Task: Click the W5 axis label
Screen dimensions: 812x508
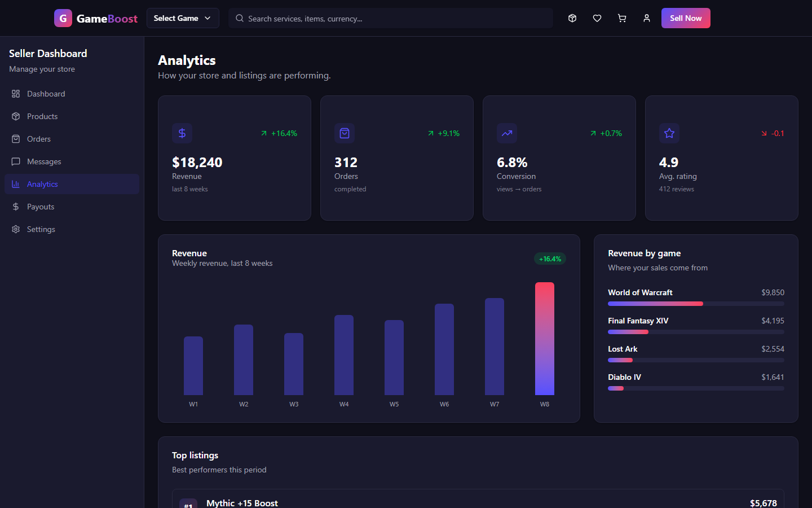Action: coord(394,404)
